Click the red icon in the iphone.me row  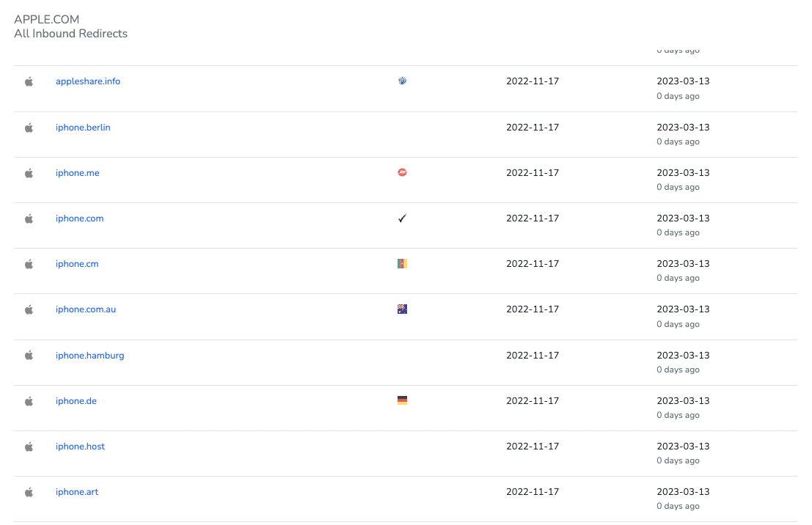pos(402,173)
